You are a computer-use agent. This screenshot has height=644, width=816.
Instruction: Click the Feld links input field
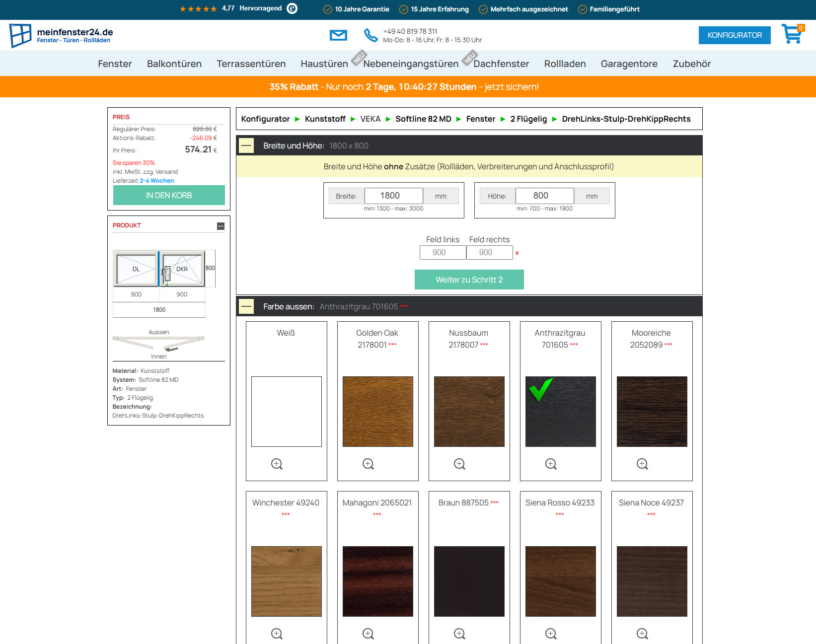443,252
